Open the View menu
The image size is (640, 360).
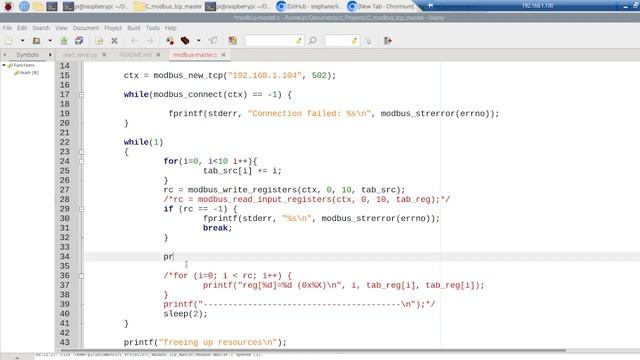click(x=61, y=28)
